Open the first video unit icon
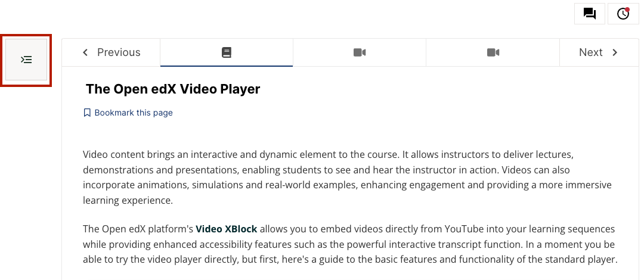The height and width of the screenshot is (280, 644). 359,52
